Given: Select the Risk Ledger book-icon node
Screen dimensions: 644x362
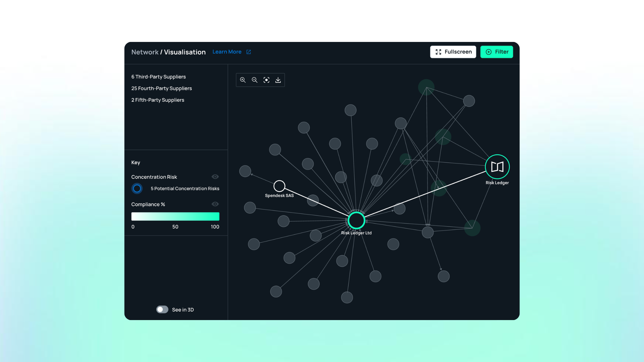Looking at the screenshot, I should point(497,167).
